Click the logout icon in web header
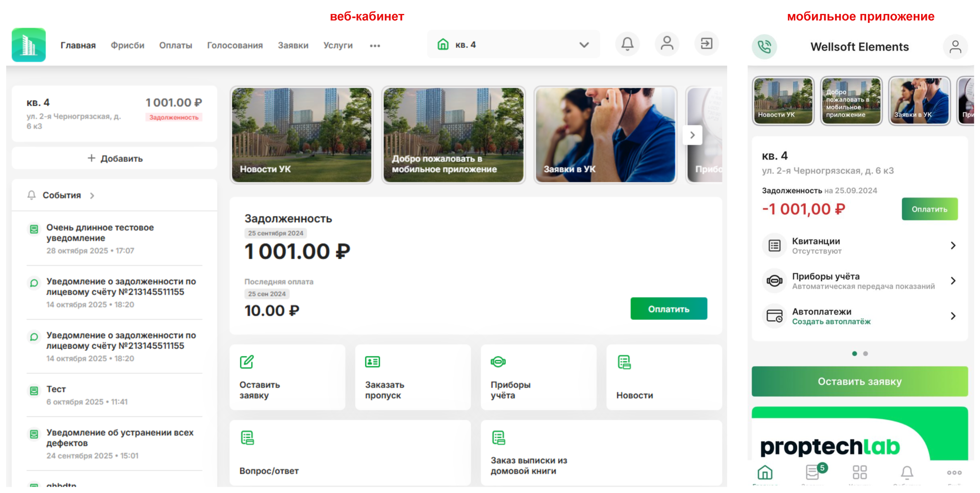The width and height of the screenshot is (980, 493). [706, 44]
